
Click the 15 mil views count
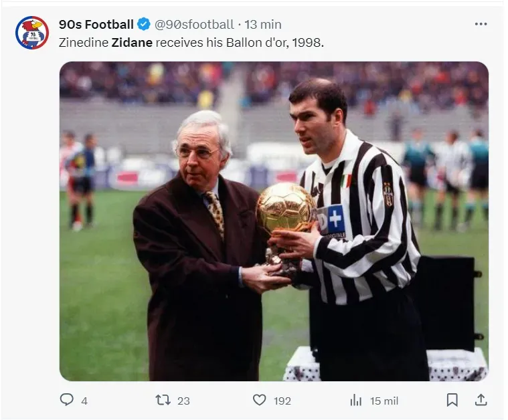pos(384,401)
